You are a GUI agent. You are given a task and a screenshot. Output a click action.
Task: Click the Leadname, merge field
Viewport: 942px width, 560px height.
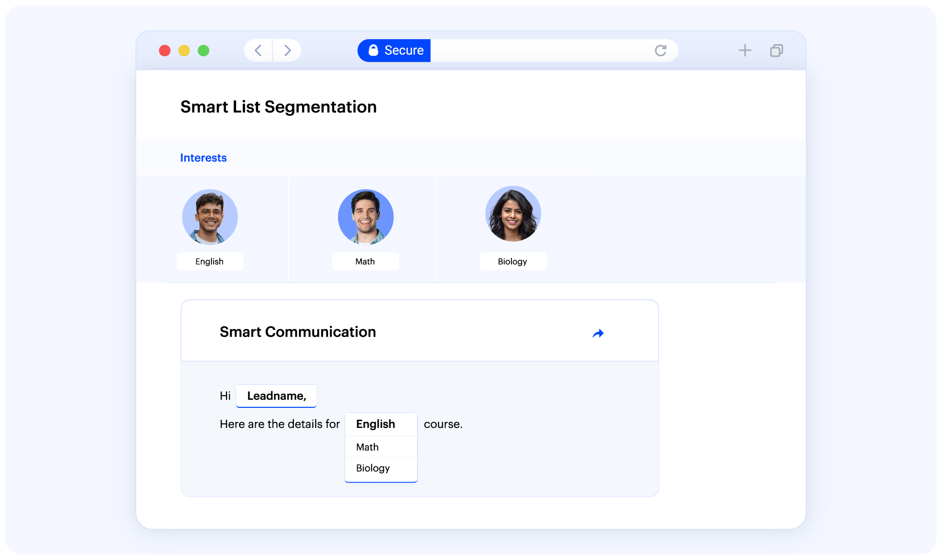click(x=276, y=396)
